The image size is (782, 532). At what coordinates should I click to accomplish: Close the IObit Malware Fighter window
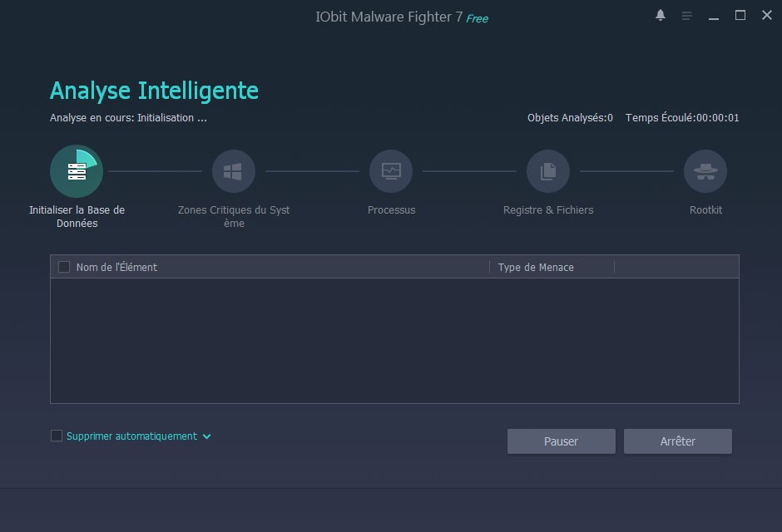(767, 16)
